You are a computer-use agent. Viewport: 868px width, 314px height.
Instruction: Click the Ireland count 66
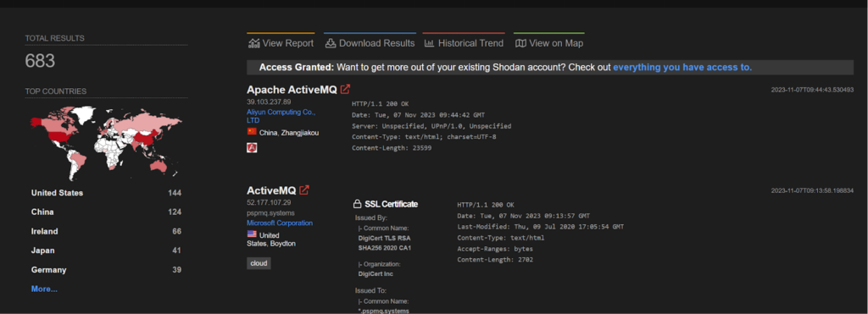(x=176, y=231)
